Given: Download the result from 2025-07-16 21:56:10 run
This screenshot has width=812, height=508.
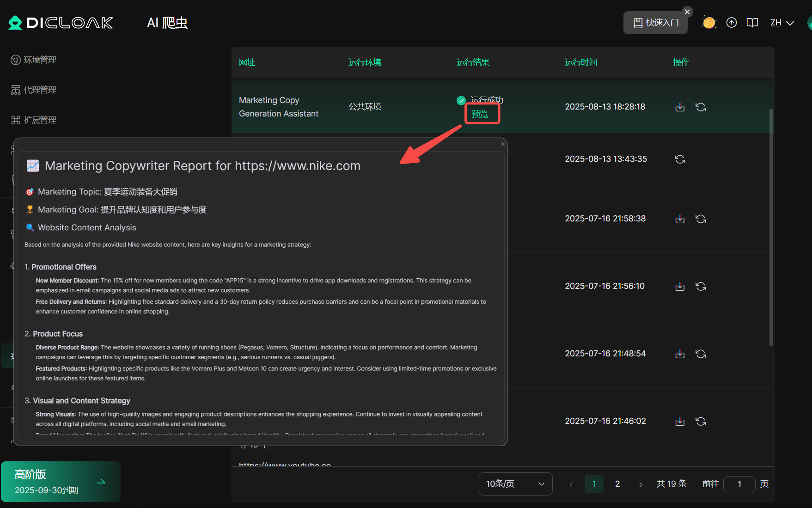Looking at the screenshot, I should (680, 287).
